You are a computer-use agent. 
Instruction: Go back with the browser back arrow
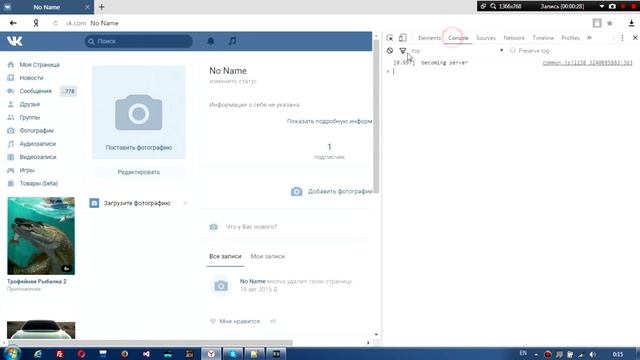[13, 23]
